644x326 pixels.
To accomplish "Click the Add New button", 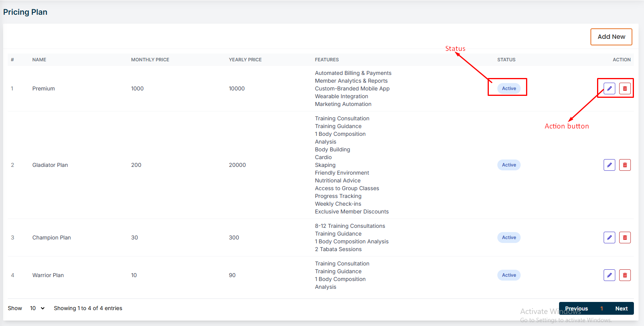I will [611, 37].
